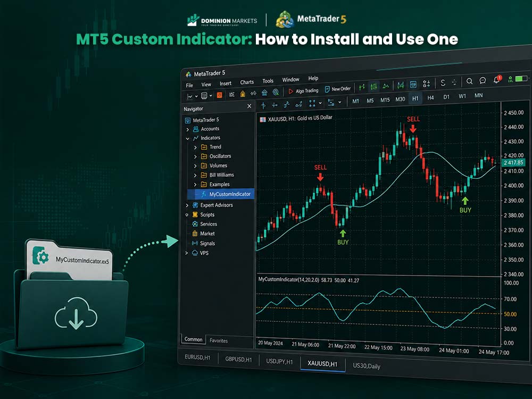532x399 pixels.
Task: Expand the Accounts tree node
Action: tap(188, 129)
